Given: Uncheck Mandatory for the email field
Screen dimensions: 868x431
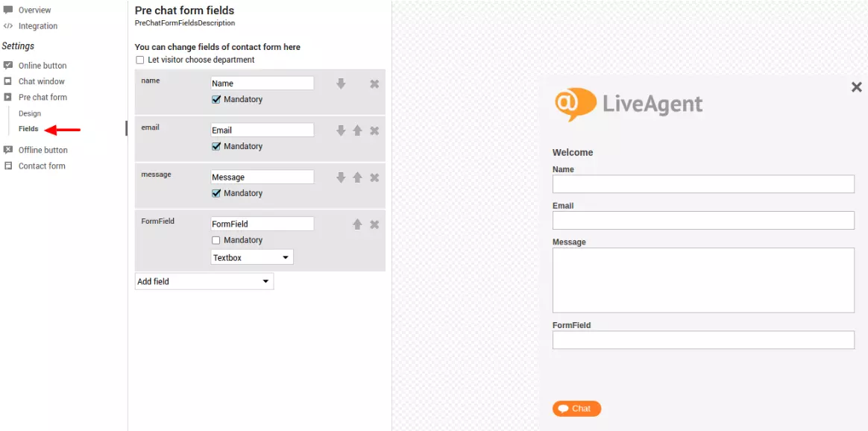Looking at the screenshot, I should tap(216, 146).
